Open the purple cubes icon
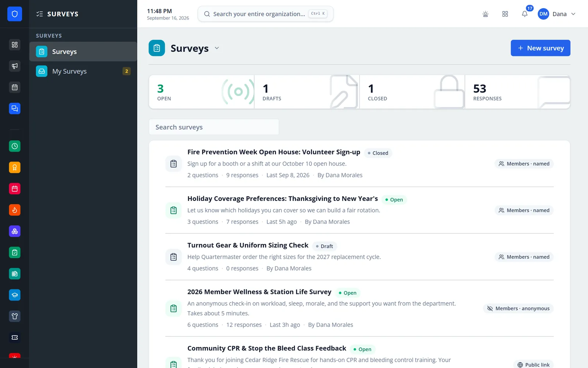The width and height of the screenshot is (588, 368). point(15,231)
